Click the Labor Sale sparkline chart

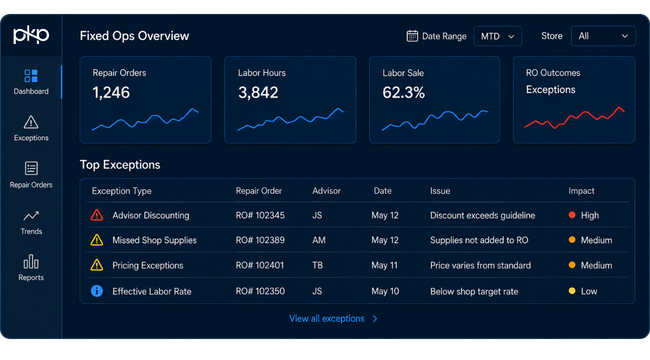click(x=434, y=120)
